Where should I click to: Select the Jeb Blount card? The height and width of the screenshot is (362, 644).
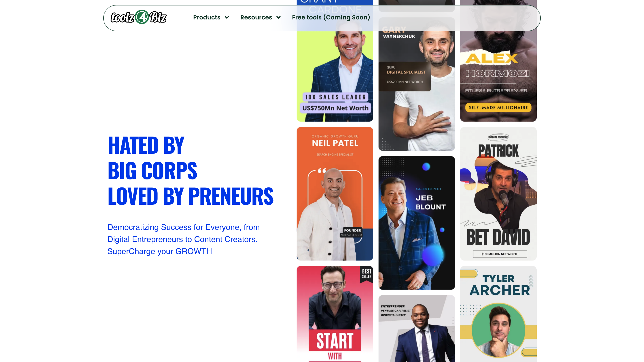click(417, 223)
